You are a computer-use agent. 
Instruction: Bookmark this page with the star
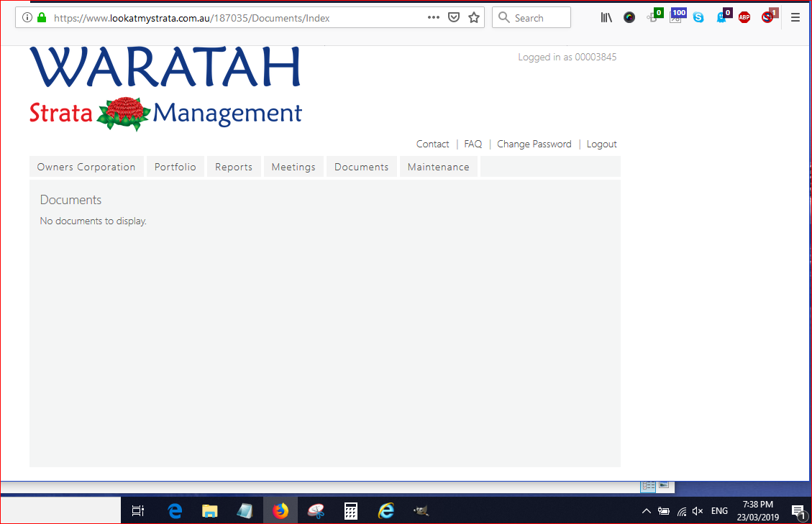pos(474,17)
